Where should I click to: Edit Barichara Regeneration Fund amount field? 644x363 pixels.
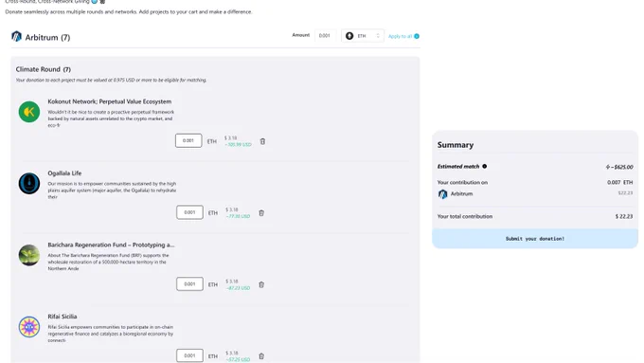click(x=189, y=284)
